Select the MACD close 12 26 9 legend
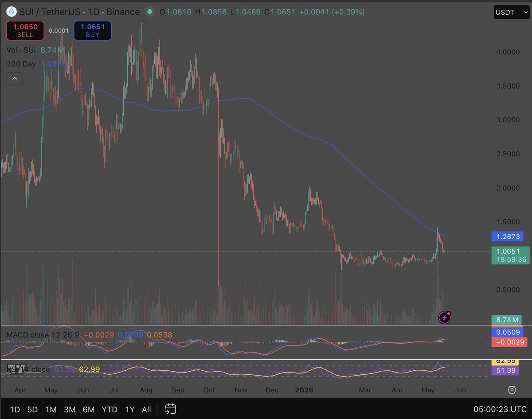This screenshot has width=532, height=419. [43, 335]
